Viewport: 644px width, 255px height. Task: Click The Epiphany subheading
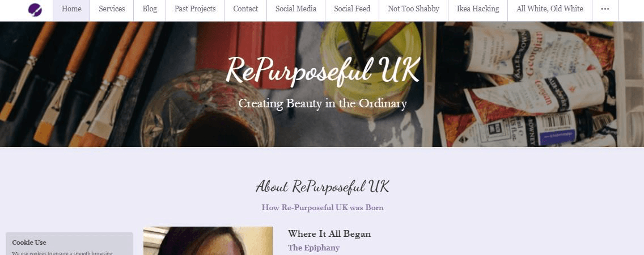314,248
